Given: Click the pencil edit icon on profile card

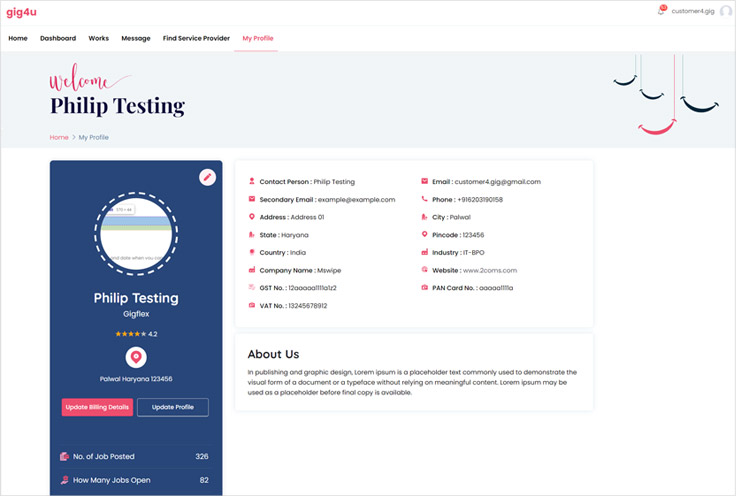Looking at the screenshot, I should point(207,177).
